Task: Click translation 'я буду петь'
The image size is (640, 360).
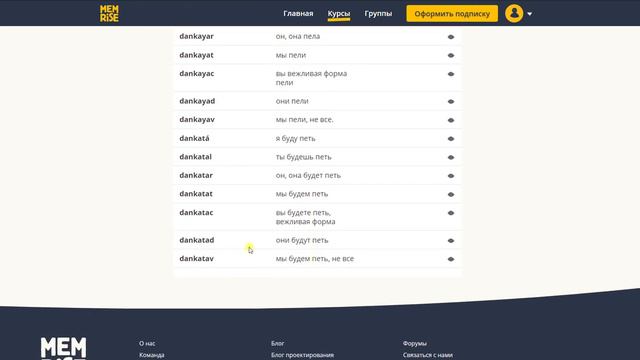Action: [296, 138]
